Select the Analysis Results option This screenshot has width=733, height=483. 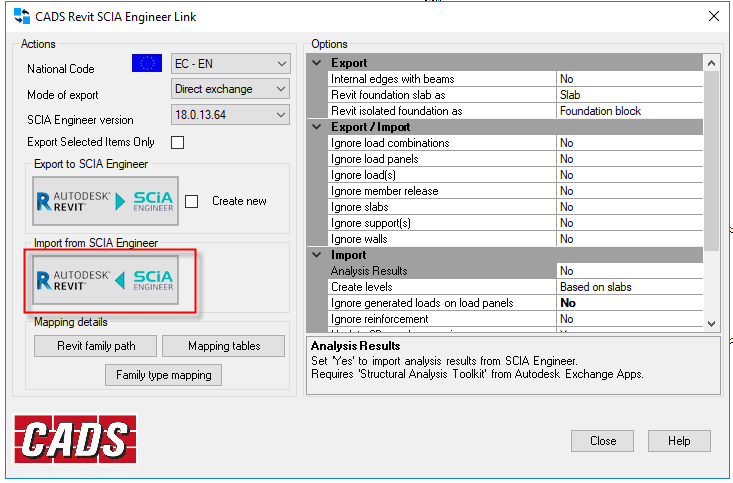coord(516,271)
